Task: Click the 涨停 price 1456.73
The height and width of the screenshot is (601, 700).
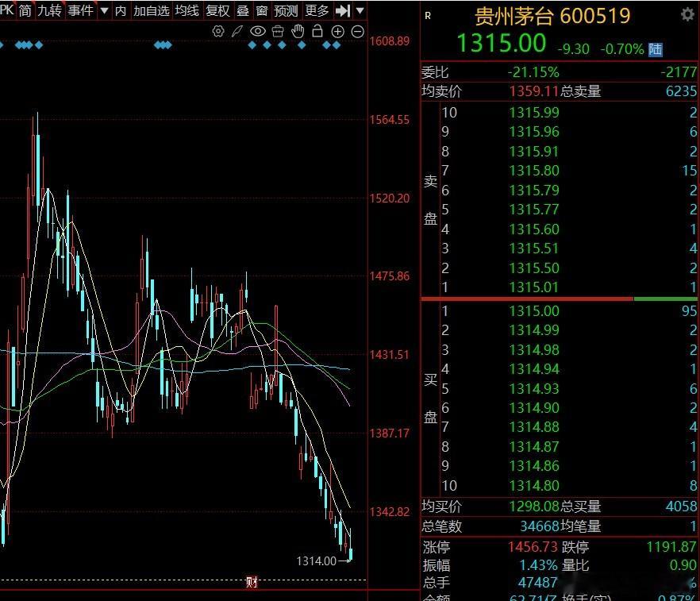Action: (533, 546)
